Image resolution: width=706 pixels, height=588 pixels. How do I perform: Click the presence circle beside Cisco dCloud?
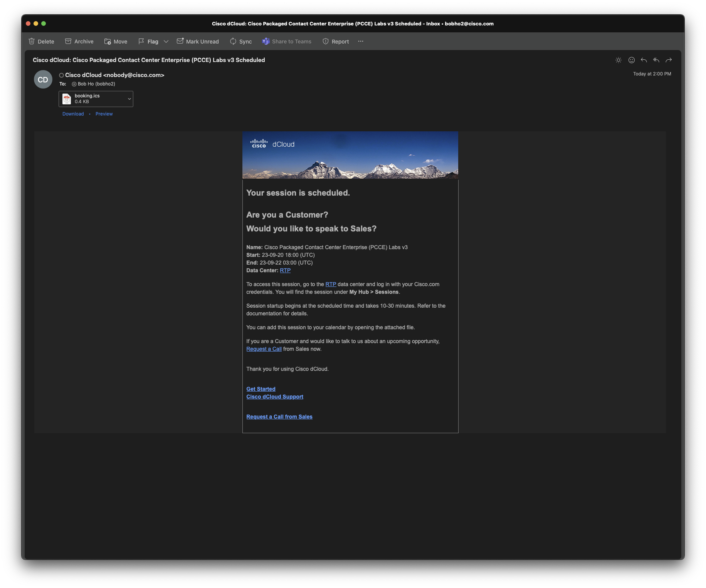click(61, 75)
